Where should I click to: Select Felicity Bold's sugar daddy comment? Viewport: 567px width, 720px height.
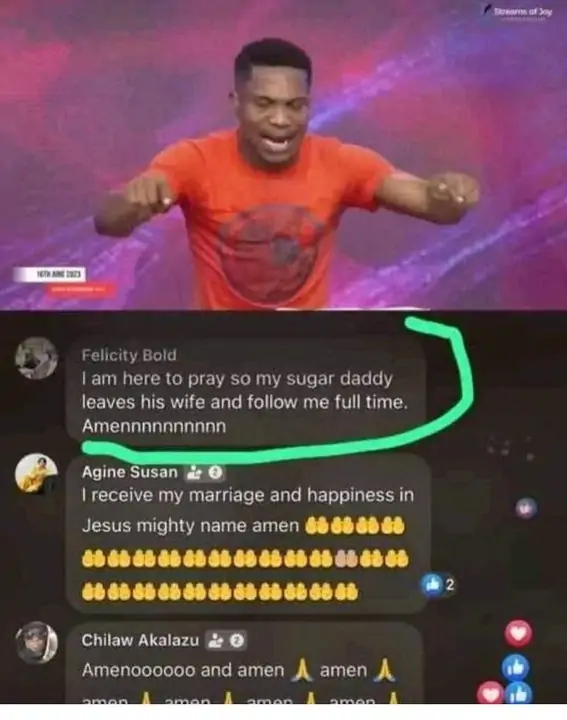[245, 402]
